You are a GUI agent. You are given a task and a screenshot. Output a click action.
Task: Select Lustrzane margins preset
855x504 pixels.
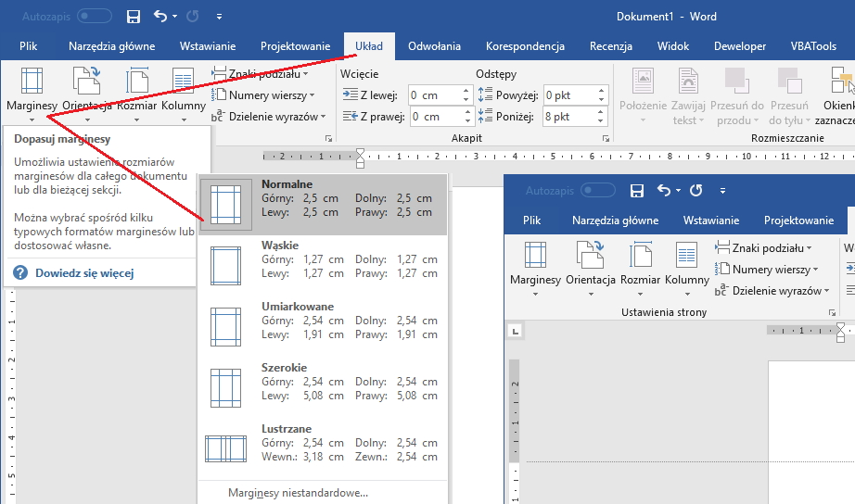(324, 449)
